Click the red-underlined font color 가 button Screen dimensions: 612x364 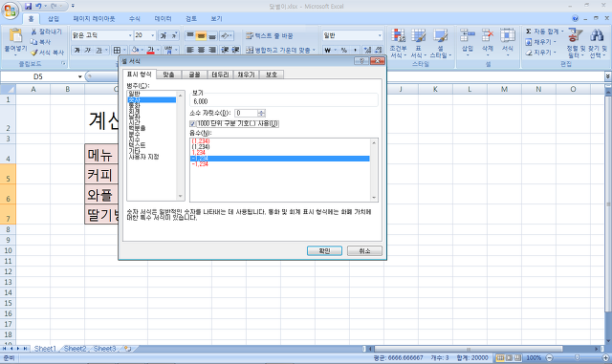click(x=151, y=50)
